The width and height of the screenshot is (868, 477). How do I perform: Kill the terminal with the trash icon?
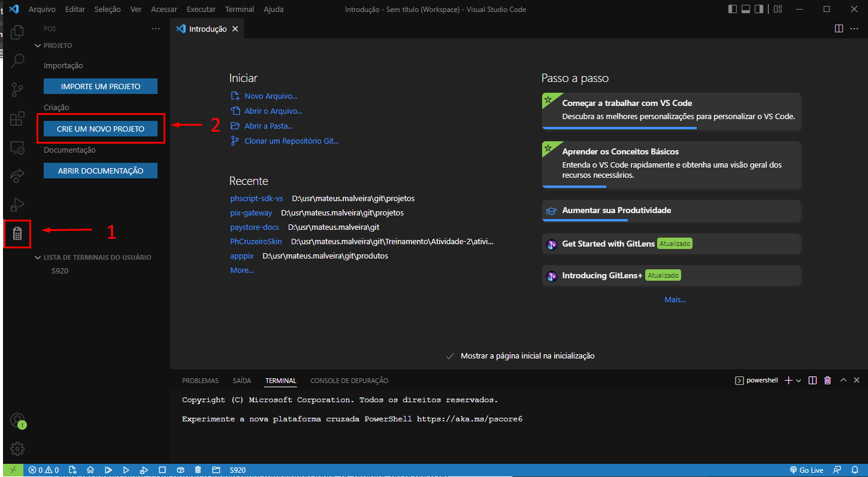point(827,380)
